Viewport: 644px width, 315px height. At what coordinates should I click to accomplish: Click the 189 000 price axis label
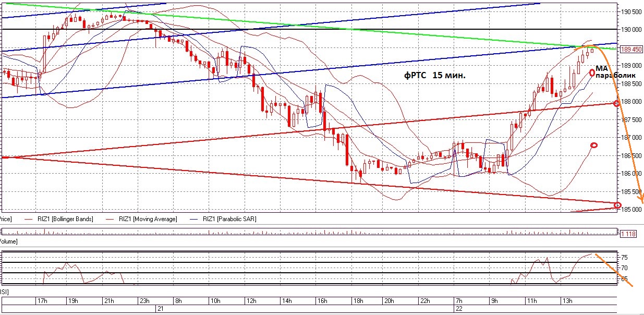point(631,66)
